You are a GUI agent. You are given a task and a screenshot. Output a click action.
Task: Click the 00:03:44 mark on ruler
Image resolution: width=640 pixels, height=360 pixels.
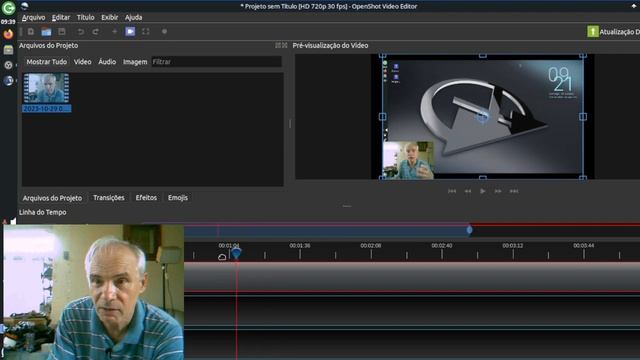pos(584,246)
